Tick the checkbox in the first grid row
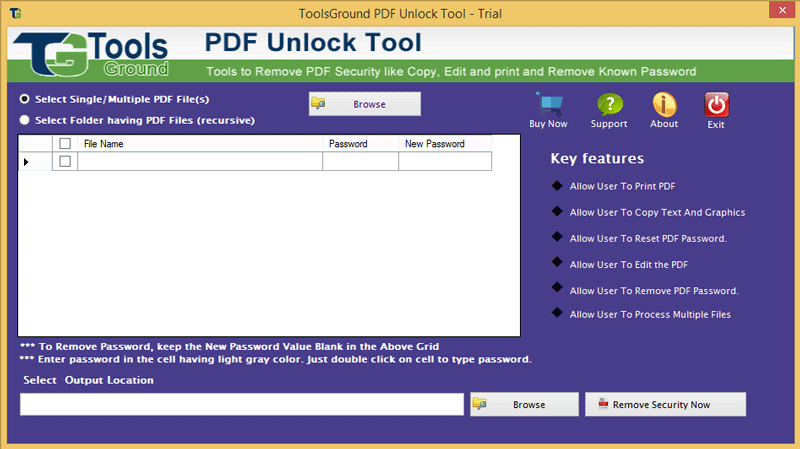800x449 pixels. 65,161
